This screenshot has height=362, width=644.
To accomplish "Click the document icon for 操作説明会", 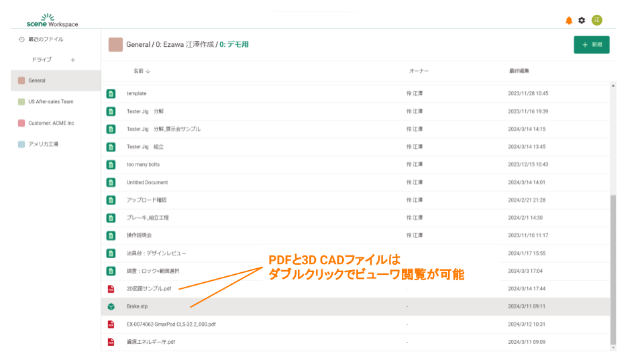I will 111,235.
